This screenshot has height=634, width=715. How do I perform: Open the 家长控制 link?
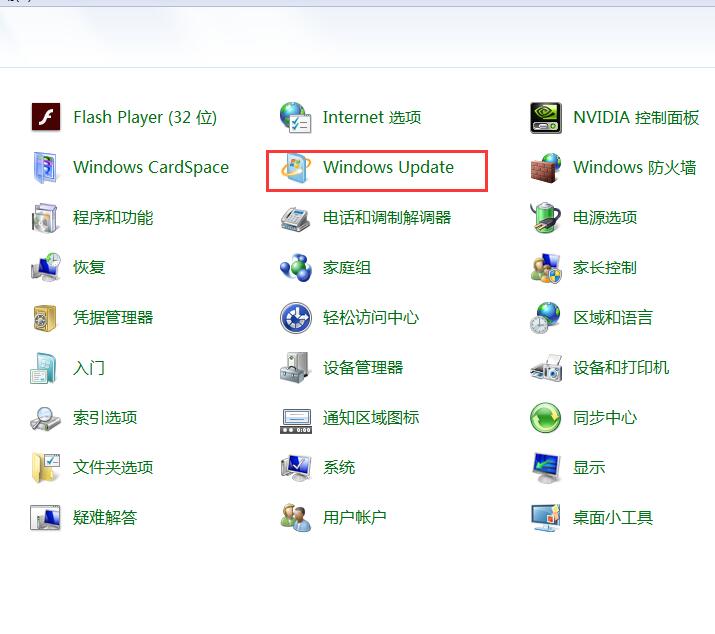pos(605,268)
